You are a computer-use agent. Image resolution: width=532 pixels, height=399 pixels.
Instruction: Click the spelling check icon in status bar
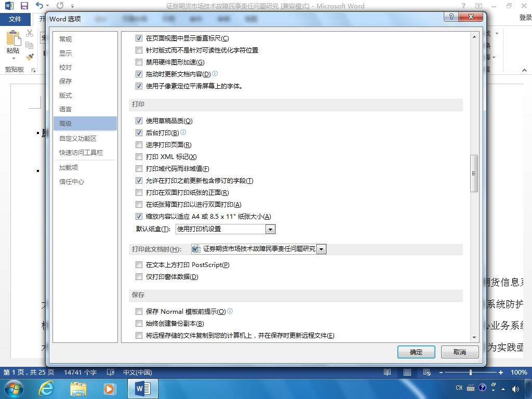pos(111,372)
